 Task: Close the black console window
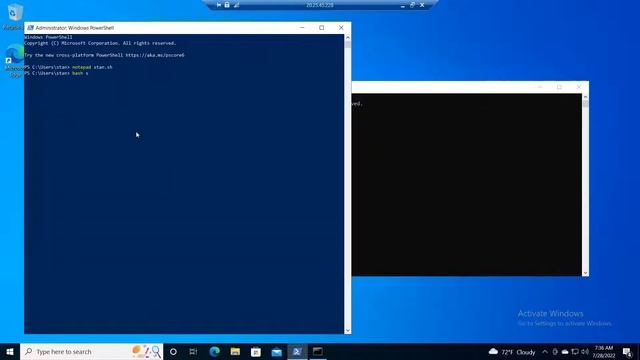coord(579,87)
